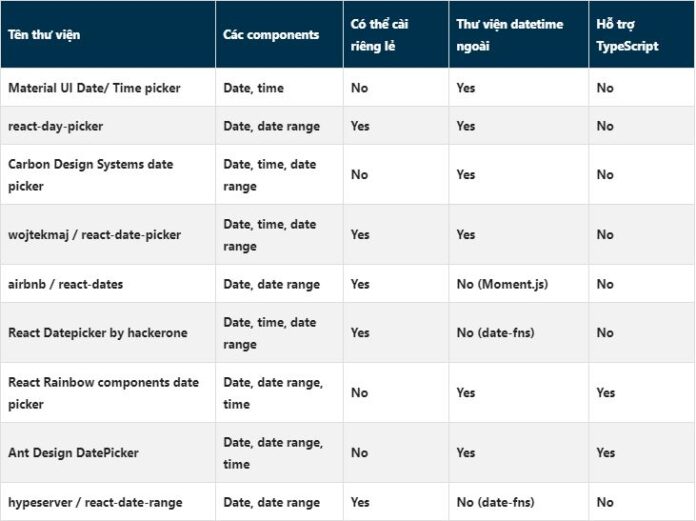
Task: Click 'Carbon Design Systems date picker' cell
Action: coord(90,175)
